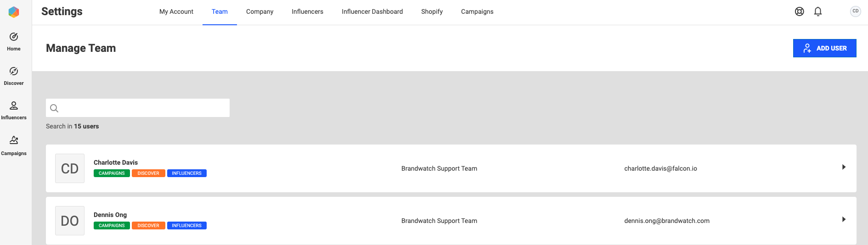Click Charlotte Davis's green Campaigns tag
The width and height of the screenshot is (868, 245).
(x=112, y=173)
